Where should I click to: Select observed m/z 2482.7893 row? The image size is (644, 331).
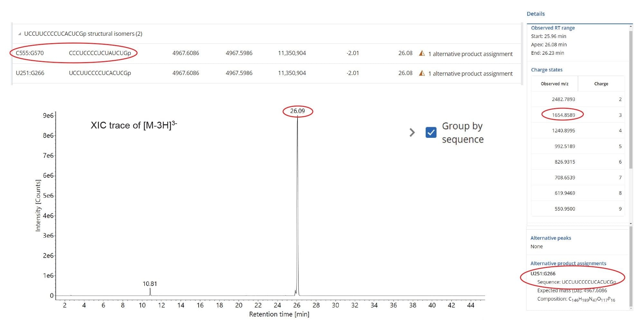coord(578,99)
